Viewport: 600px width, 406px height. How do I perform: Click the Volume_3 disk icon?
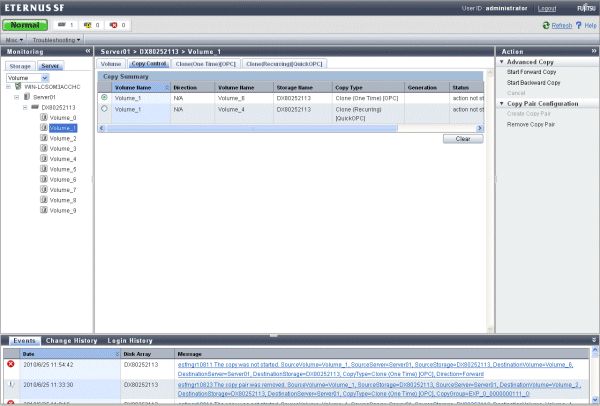[x=44, y=148]
